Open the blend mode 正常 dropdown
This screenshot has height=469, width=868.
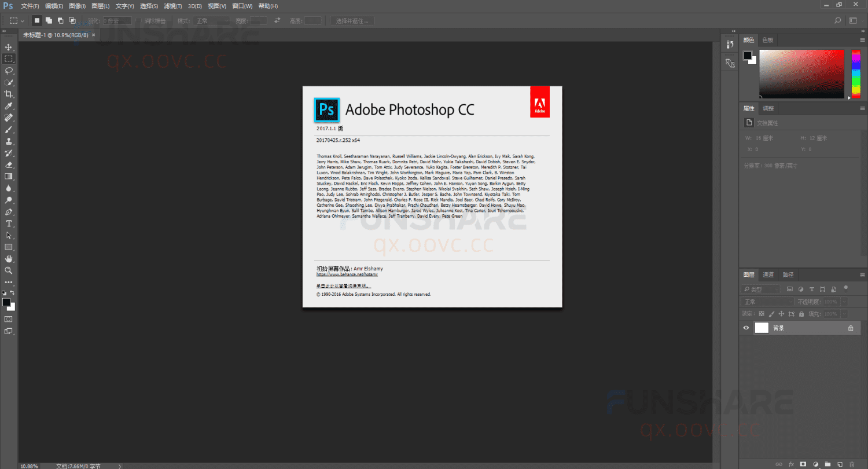click(x=767, y=302)
